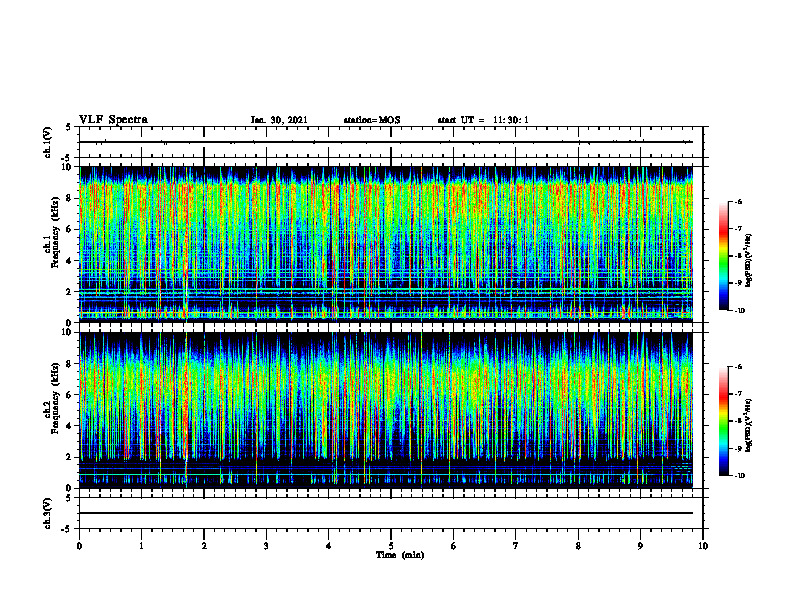Image resolution: width=792 pixels, height=612 pixels.
Task: Click time axis tick label "10"
Action: [703, 546]
